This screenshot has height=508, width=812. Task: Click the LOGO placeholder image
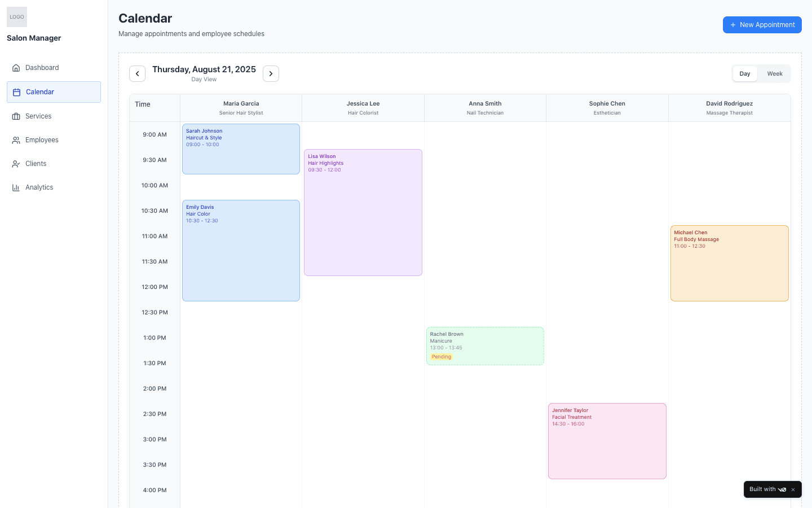[16, 17]
